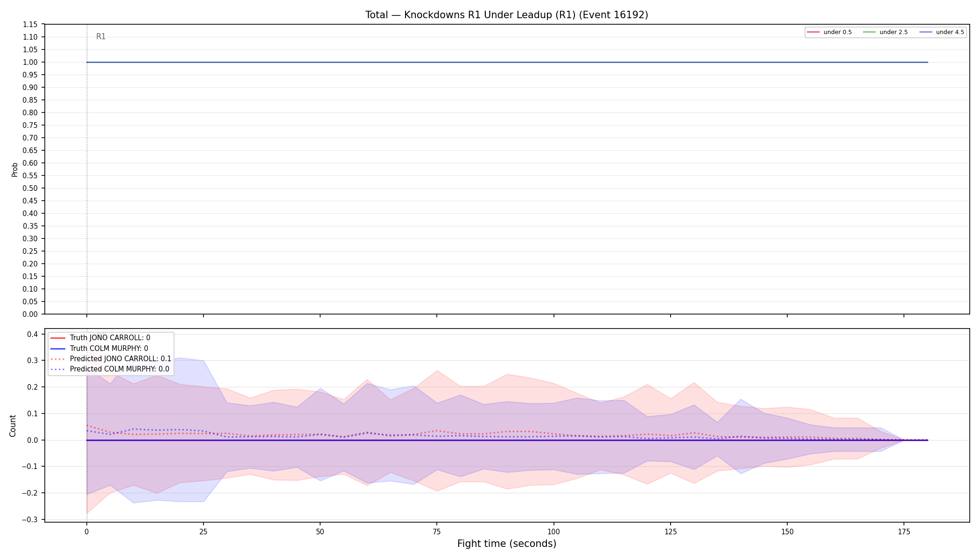Click the 175 tick on the time axis
The height and width of the screenshot is (560, 980).
pos(904,532)
